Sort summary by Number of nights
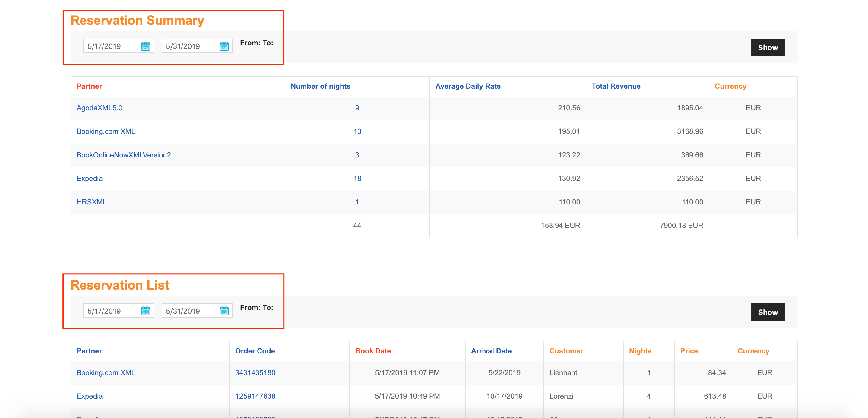Screen dimensions: 868x418 click(320, 86)
